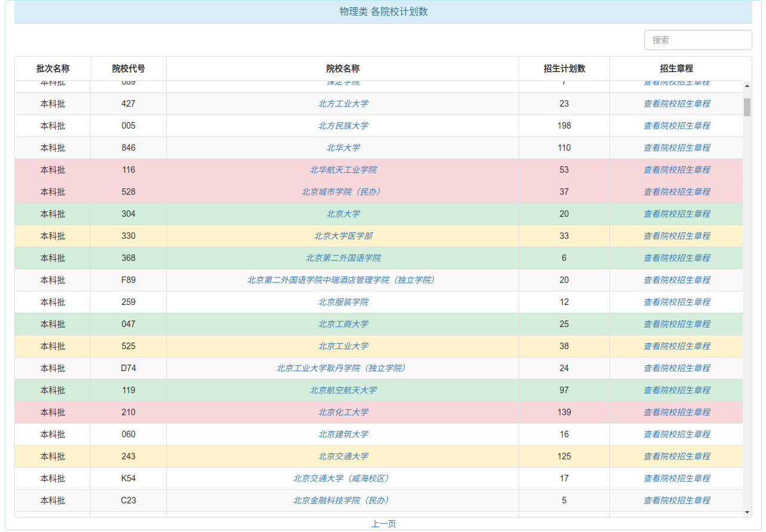Click the plan count 198 cell
Screen dimensions: 766x532
tap(565, 126)
